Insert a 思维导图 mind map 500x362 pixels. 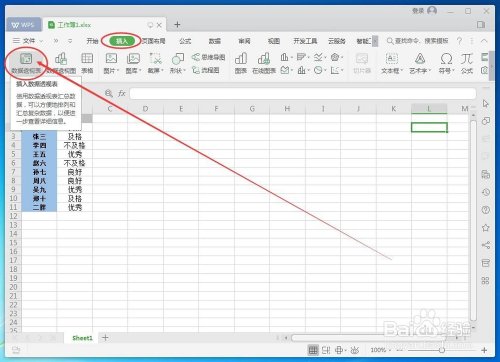[x=208, y=57]
